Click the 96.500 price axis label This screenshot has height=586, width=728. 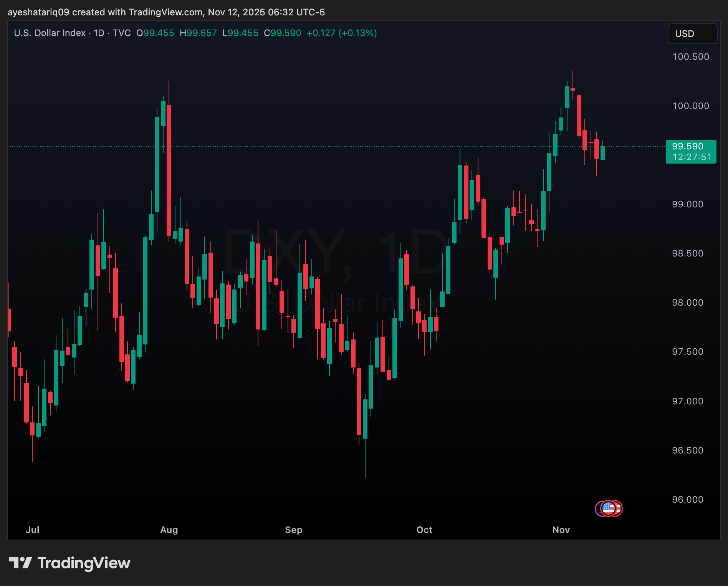pos(688,450)
